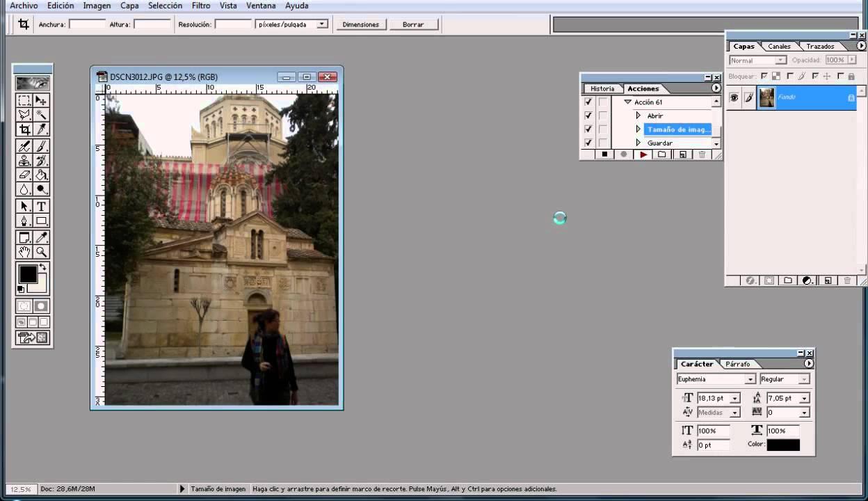868x501 pixels.
Task: Select the Type tool
Action: [41, 207]
